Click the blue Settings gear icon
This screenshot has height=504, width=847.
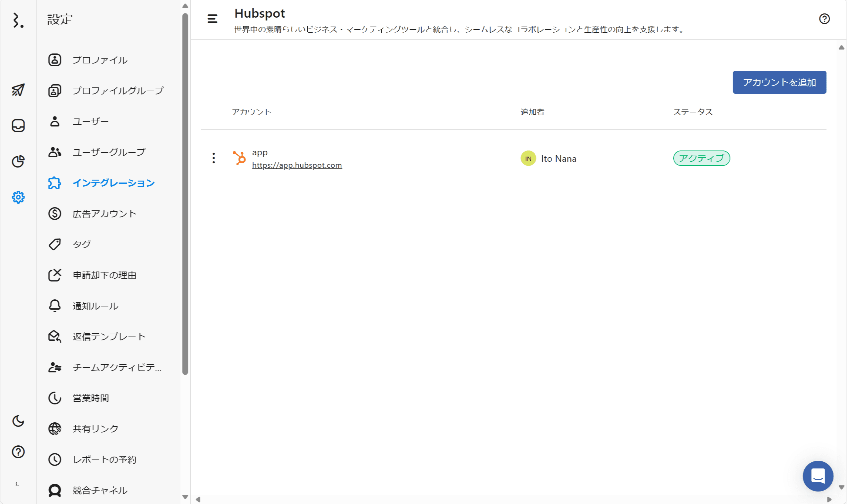[x=18, y=197]
